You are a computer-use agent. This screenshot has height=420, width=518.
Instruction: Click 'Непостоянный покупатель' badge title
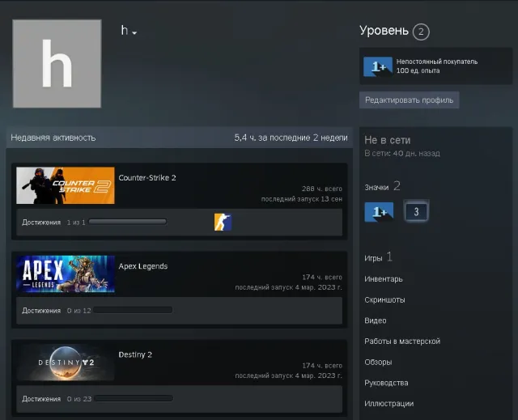[x=437, y=62]
